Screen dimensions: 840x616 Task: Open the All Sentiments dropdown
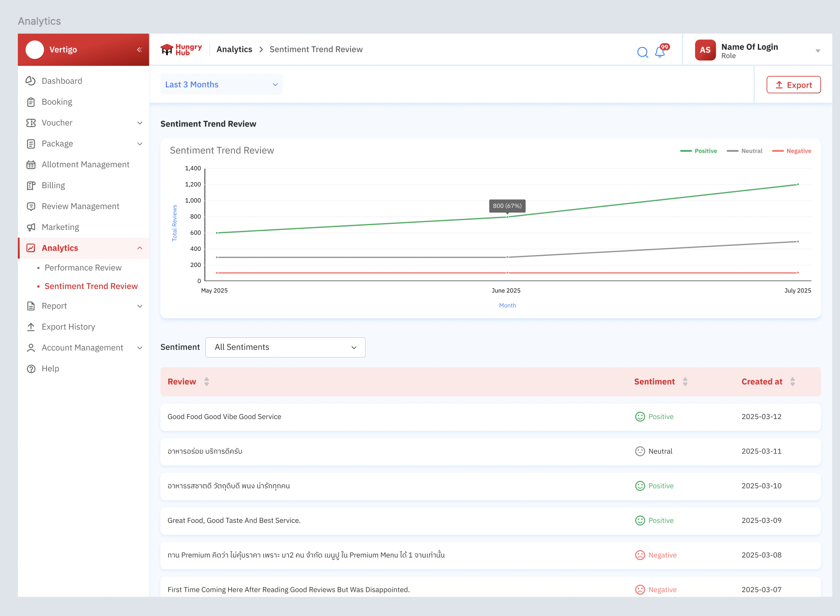point(285,347)
